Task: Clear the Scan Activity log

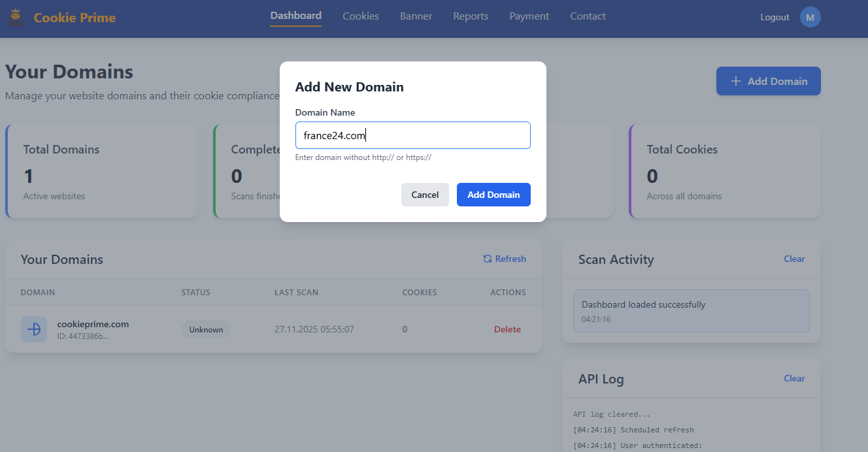Action: point(794,259)
